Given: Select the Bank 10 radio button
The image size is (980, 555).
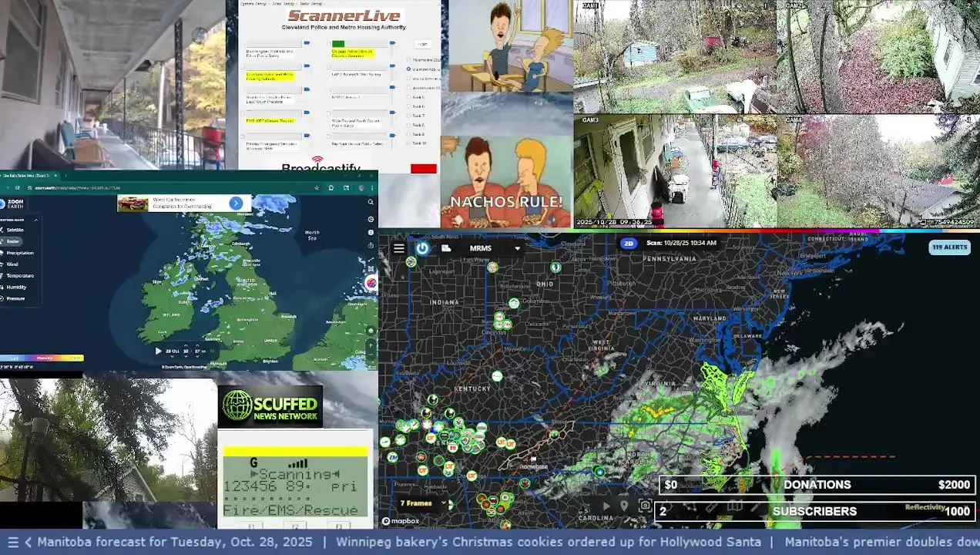Looking at the screenshot, I should (408, 143).
